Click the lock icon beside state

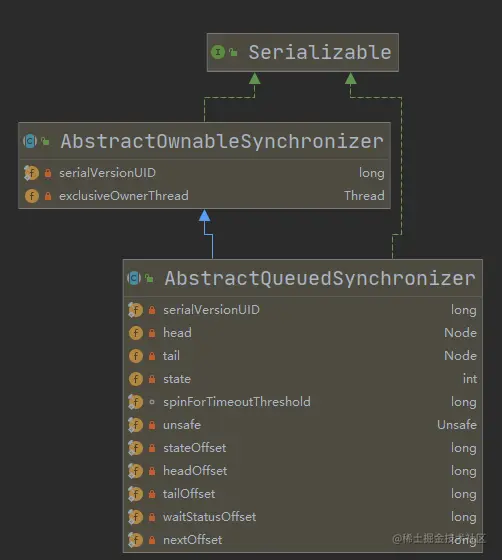pyautogui.click(x=152, y=379)
